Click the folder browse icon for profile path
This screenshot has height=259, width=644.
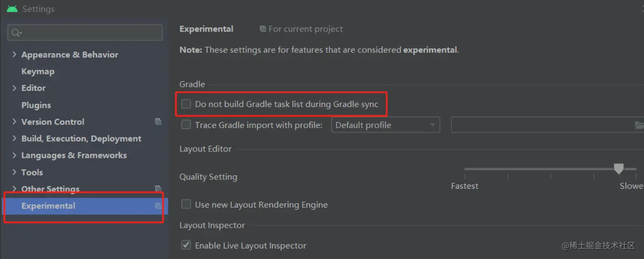(638, 125)
